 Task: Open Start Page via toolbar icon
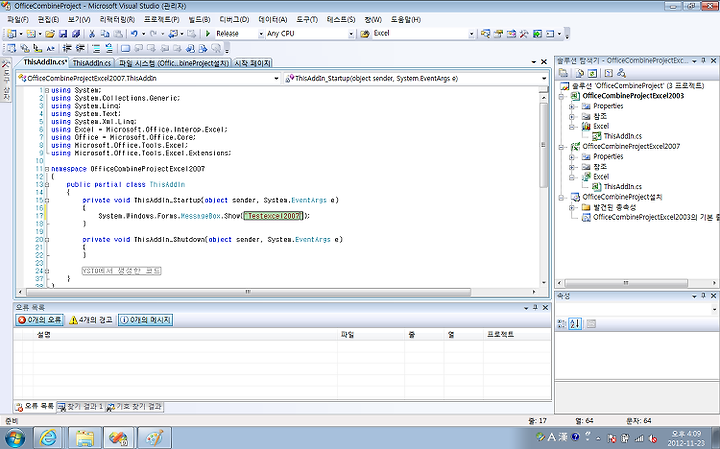(537, 34)
